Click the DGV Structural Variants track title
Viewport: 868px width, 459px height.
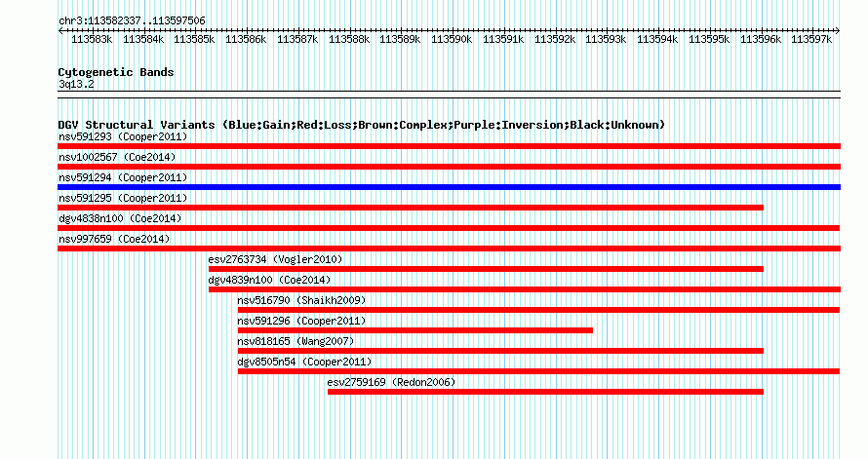[x=361, y=125]
